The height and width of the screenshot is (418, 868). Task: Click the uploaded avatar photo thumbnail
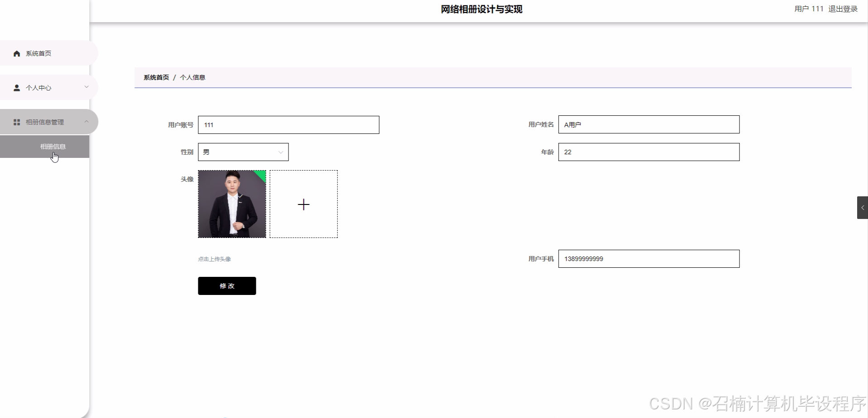[x=231, y=204]
